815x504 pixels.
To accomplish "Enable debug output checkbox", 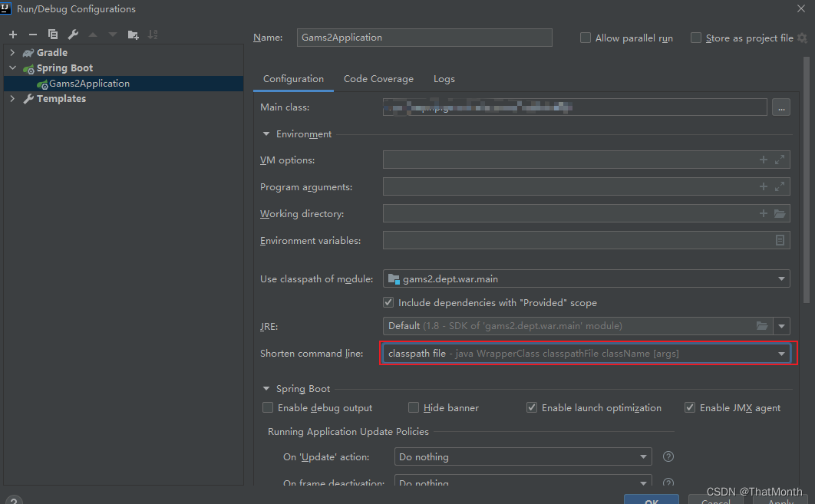I will click(268, 408).
